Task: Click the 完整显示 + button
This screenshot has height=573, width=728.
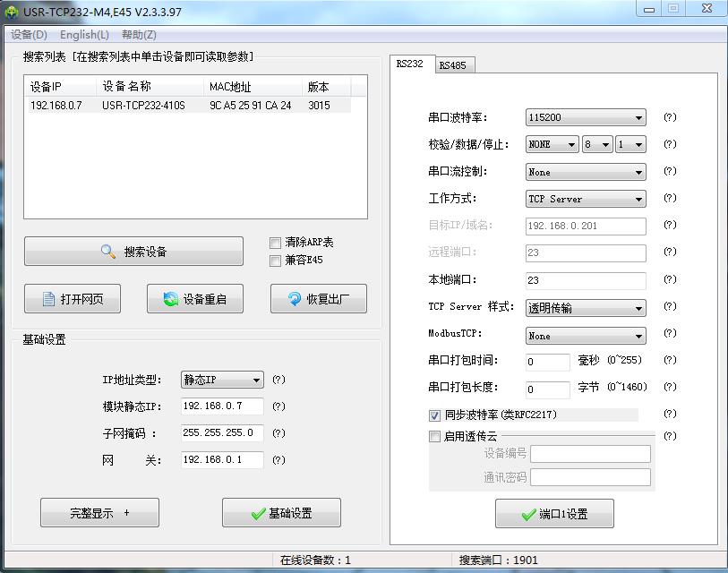Action: click(x=99, y=513)
